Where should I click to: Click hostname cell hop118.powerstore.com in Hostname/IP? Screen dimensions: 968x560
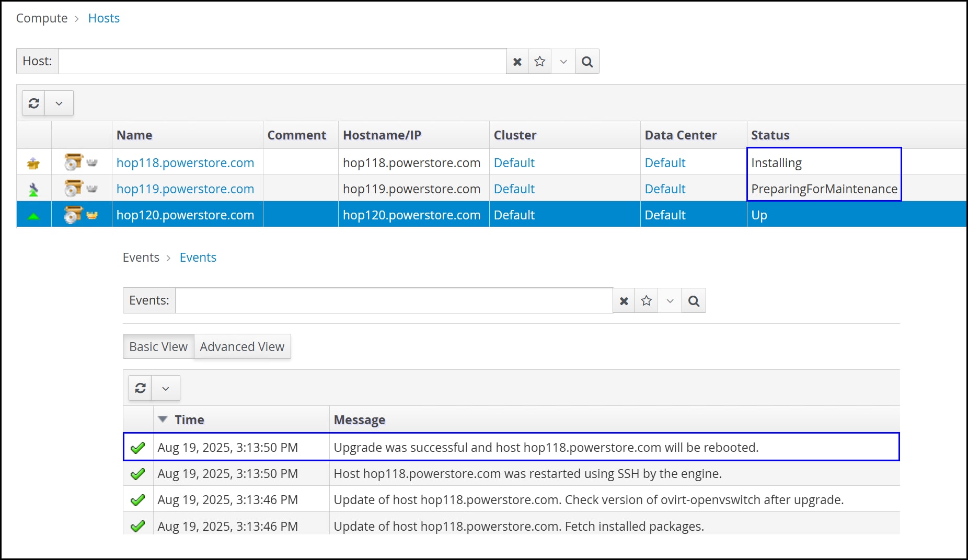pyautogui.click(x=411, y=162)
